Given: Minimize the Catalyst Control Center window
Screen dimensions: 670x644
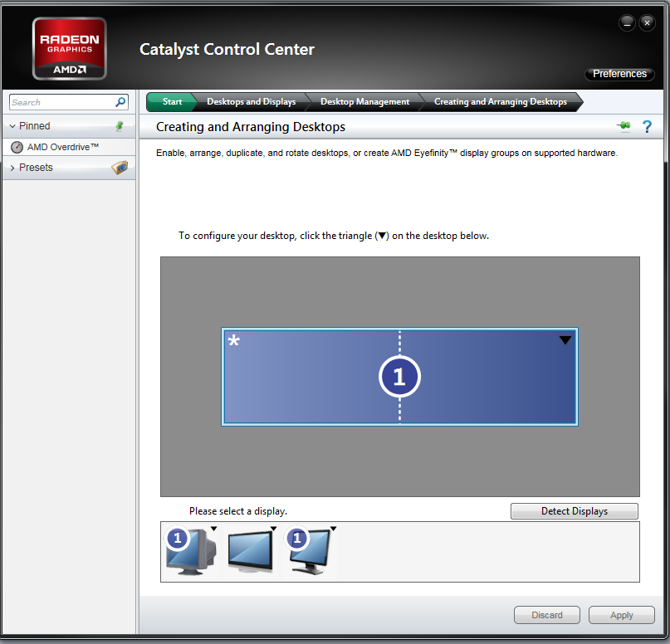Looking at the screenshot, I should point(628,22).
